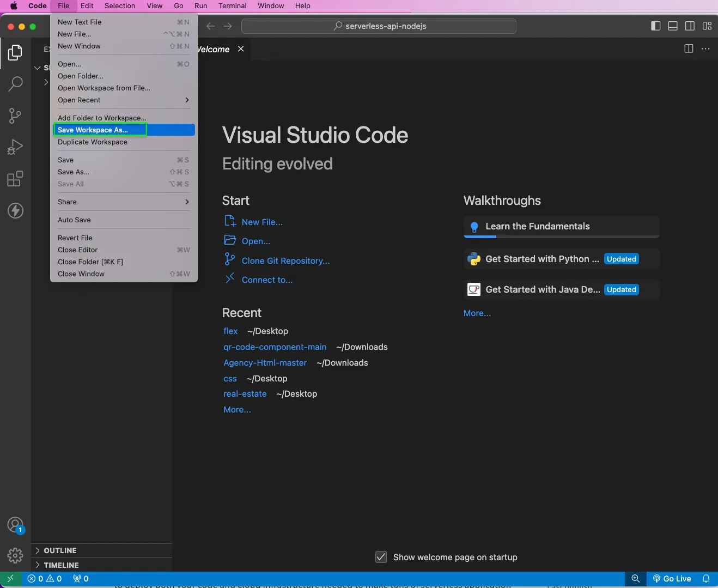Screen dimensions: 718x588
Task: Select Close Folder menu item
Action: tap(124, 262)
